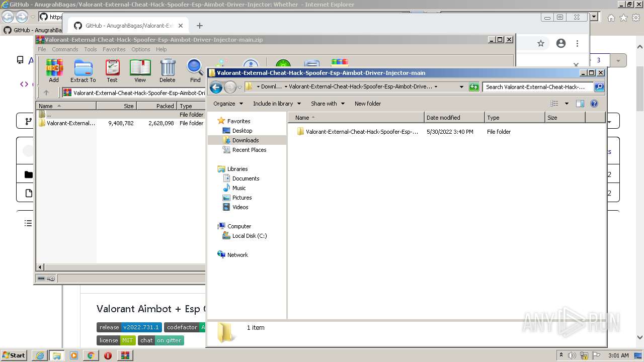The image size is (644, 362).
Task: Click the WinRAR horizontal scrollbar left arrow
Action: pos(41,267)
